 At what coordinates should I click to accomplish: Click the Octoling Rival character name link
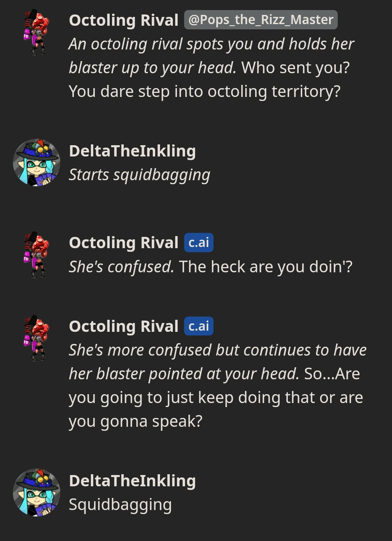(x=123, y=20)
